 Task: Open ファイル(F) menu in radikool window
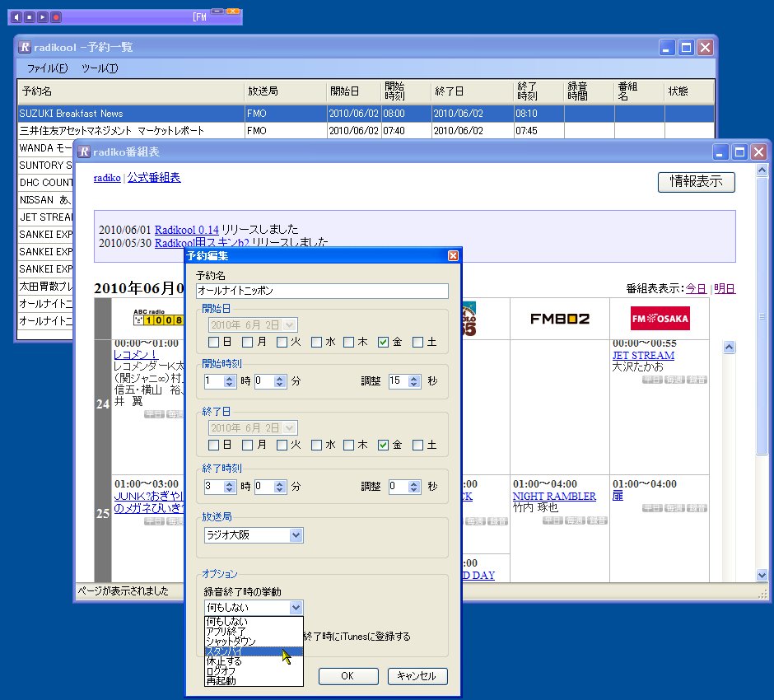pyautogui.click(x=48, y=68)
